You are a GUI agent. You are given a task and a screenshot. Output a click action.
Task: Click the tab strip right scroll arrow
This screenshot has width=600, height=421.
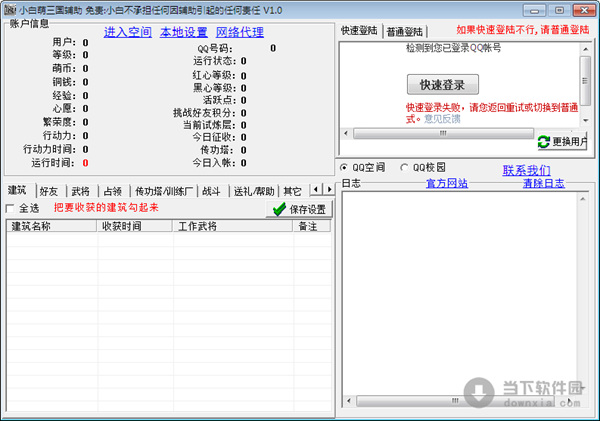pos(329,189)
